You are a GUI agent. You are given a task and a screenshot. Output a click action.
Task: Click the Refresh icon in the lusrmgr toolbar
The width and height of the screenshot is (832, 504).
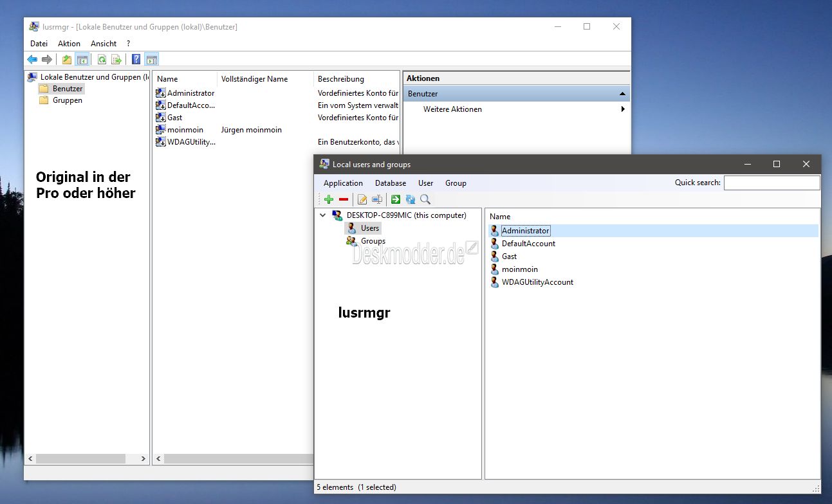pos(102,60)
